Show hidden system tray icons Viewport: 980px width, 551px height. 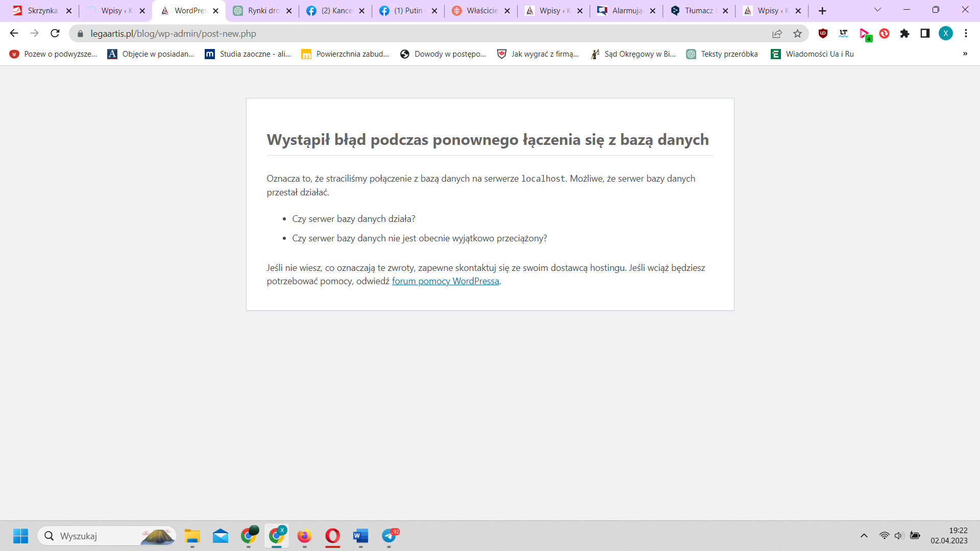pos(864,536)
